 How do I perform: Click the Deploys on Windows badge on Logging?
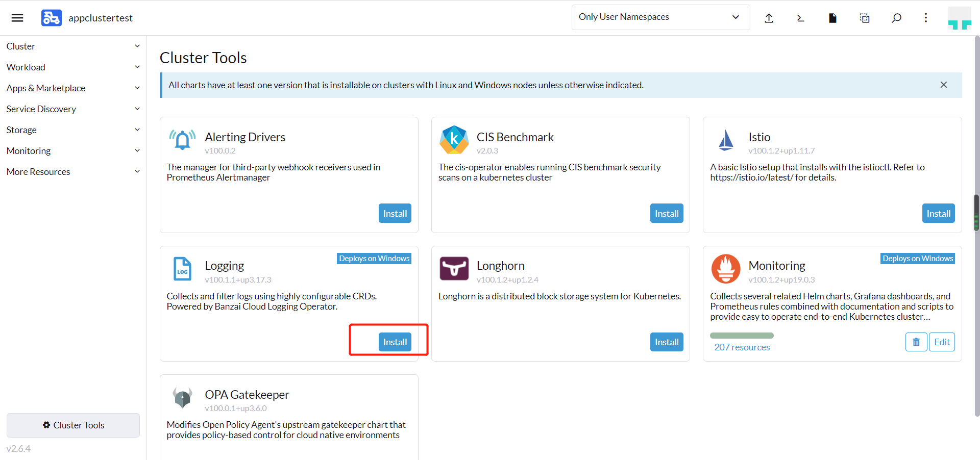(x=374, y=259)
